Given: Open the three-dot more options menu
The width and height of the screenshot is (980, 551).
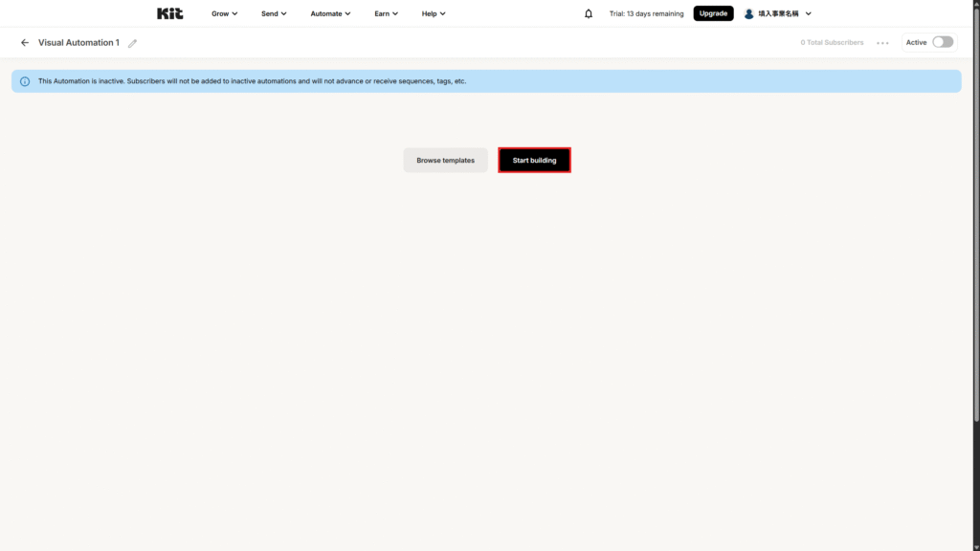Looking at the screenshot, I should 882,43.
